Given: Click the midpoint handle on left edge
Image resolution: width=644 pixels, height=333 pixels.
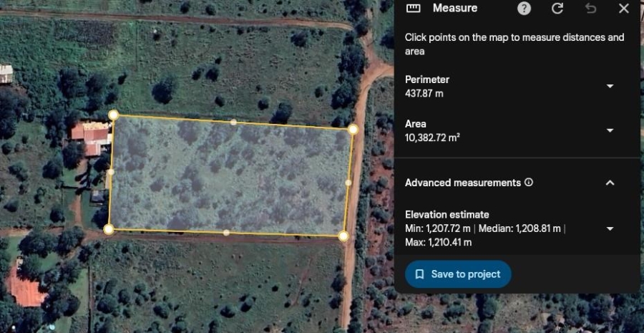Looking at the screenshot, I should click(110, 172).
